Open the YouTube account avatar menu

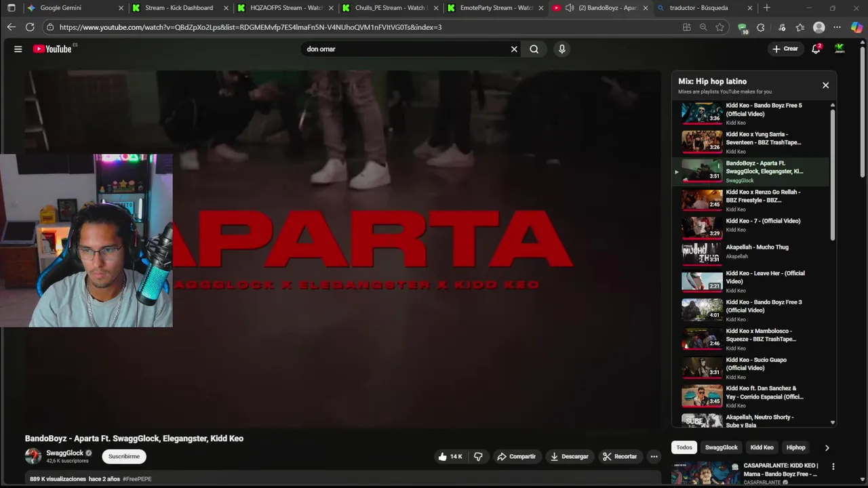click(840, 49)
